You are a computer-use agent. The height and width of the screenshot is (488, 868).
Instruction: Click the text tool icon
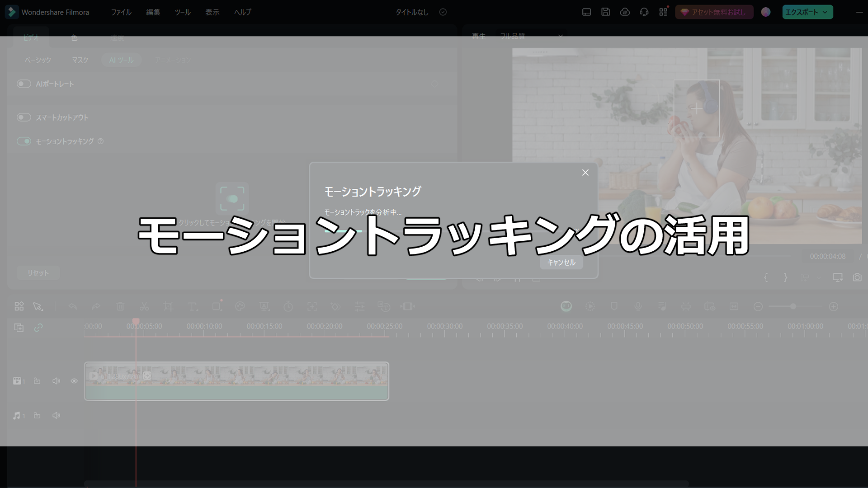[192, 307]
